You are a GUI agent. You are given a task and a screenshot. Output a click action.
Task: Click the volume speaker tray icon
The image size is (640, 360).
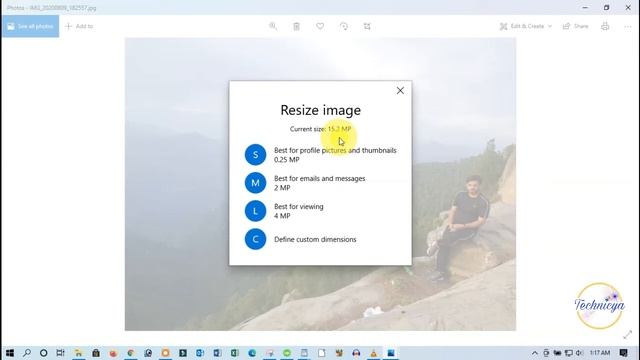coord(579,353)
